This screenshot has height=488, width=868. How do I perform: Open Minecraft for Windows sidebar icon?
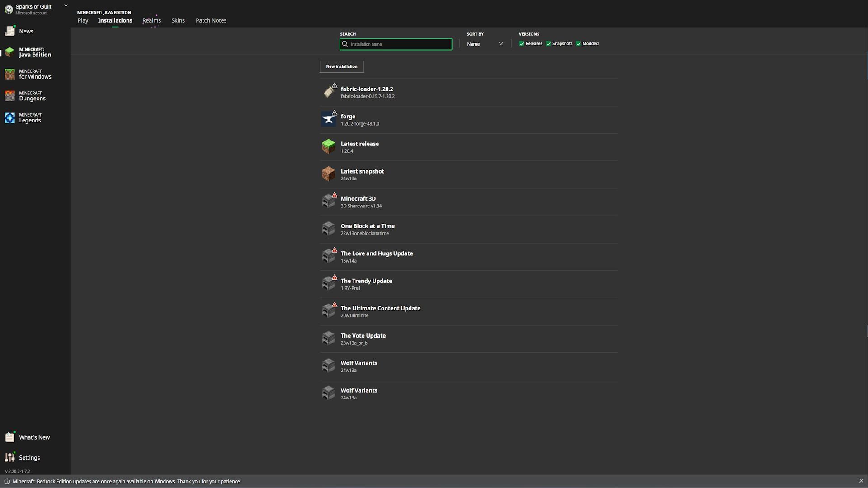[10, 74]
